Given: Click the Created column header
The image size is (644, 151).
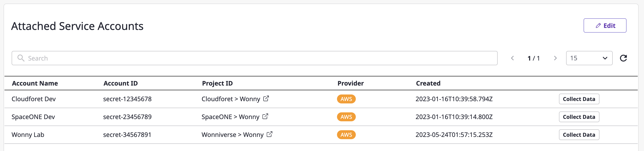Looking at the screenshot, I should [x=428, y=83].
